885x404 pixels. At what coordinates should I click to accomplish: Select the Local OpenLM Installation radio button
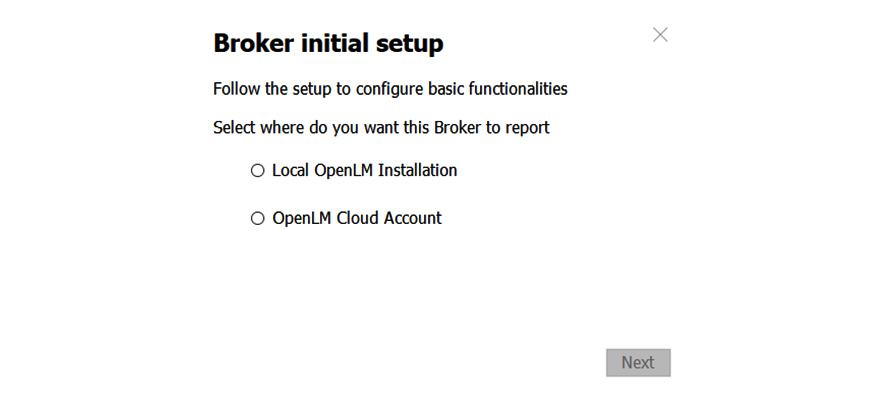[x=258, y=171]
